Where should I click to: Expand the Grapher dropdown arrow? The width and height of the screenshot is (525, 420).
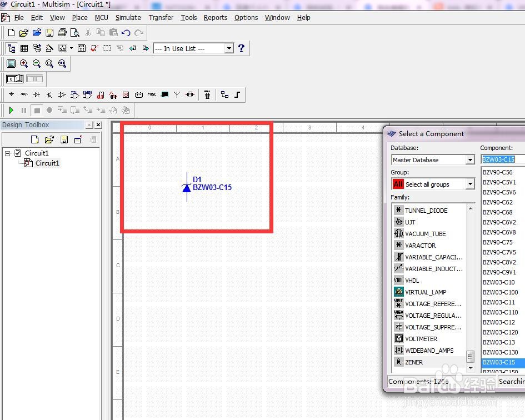[71, 48]
